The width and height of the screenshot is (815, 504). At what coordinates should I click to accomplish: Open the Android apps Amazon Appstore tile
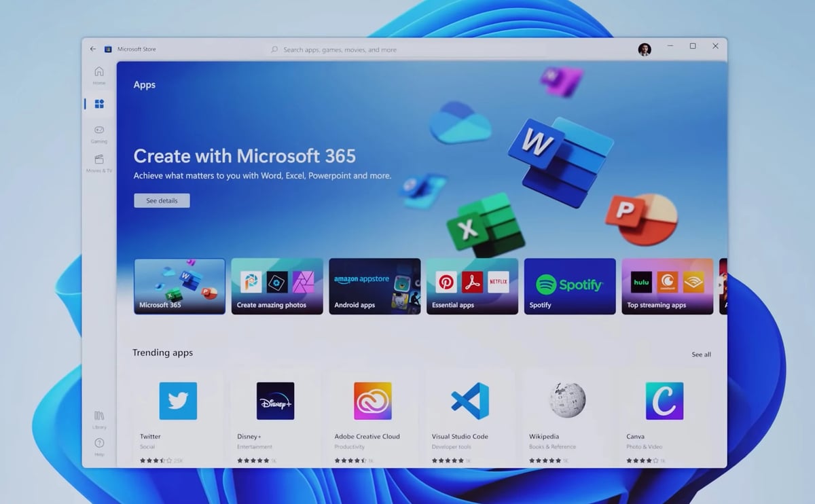[374, 286]
